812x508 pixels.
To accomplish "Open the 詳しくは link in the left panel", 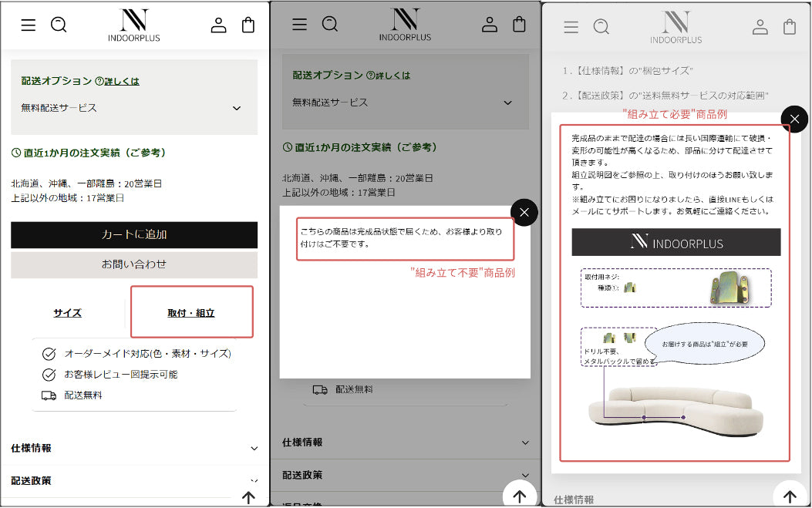I will pyautogui.click(x=122, y=81).
